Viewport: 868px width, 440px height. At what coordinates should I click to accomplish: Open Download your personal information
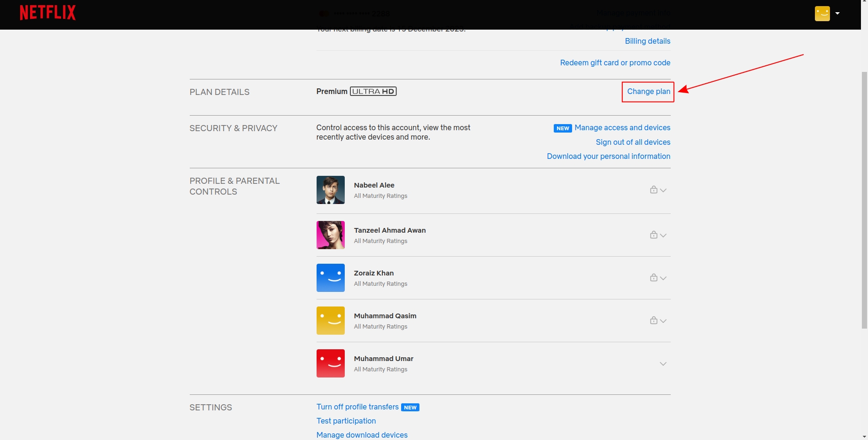click(x=608, y=157)
